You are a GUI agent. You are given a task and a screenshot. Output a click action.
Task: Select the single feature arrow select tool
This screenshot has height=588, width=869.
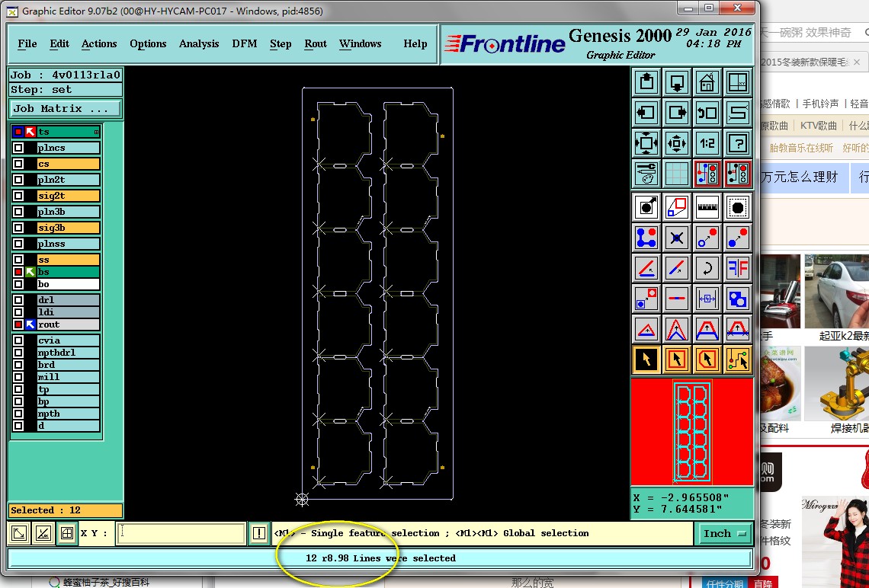(646, 360)
